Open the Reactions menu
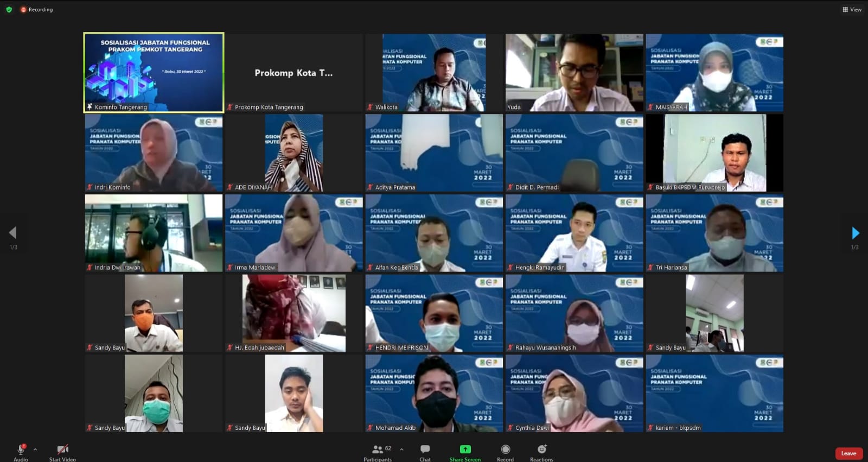The width and height of the screenshot is (868, 462). [541, 450]
